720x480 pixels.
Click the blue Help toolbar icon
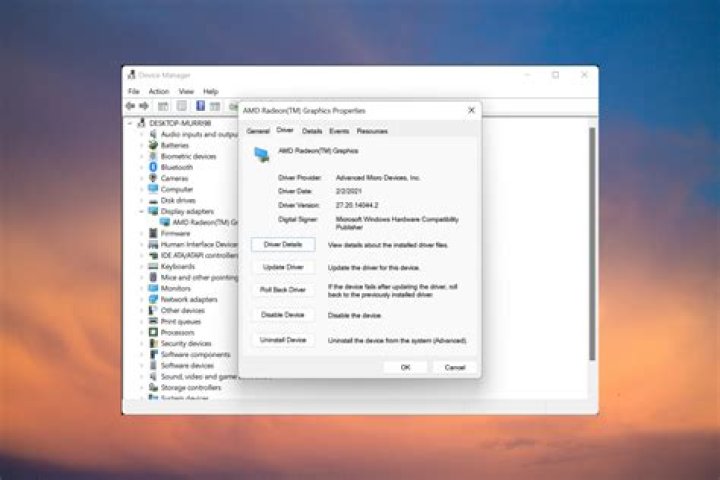[200, 106]
